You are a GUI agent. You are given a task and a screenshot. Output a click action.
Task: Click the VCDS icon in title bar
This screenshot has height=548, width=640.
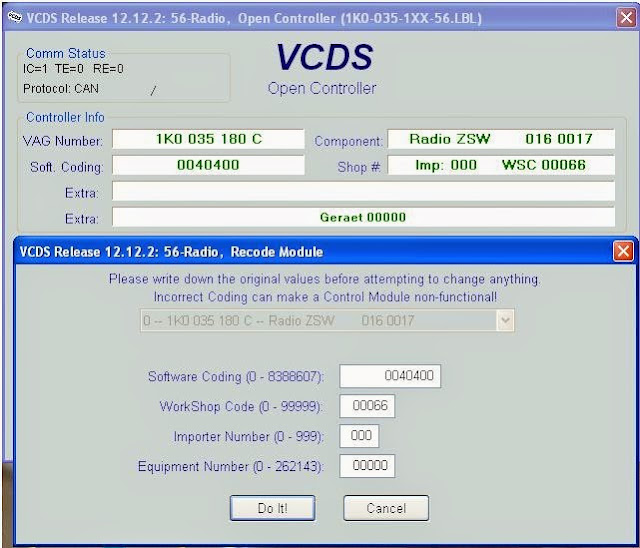14,18
